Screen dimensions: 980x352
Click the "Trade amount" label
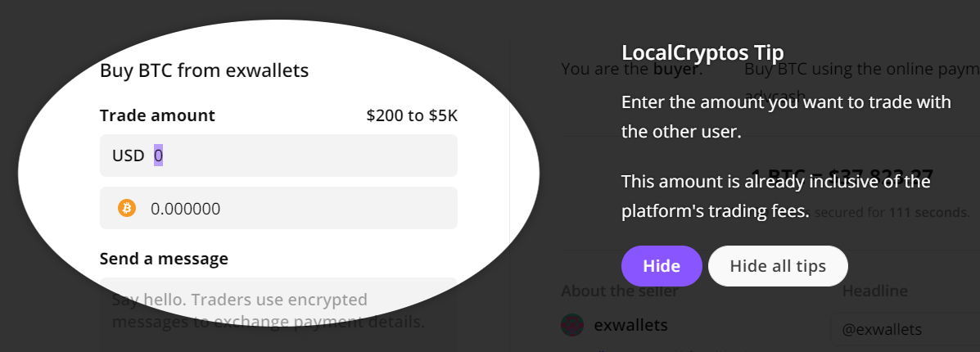click(x=157, y=115)
